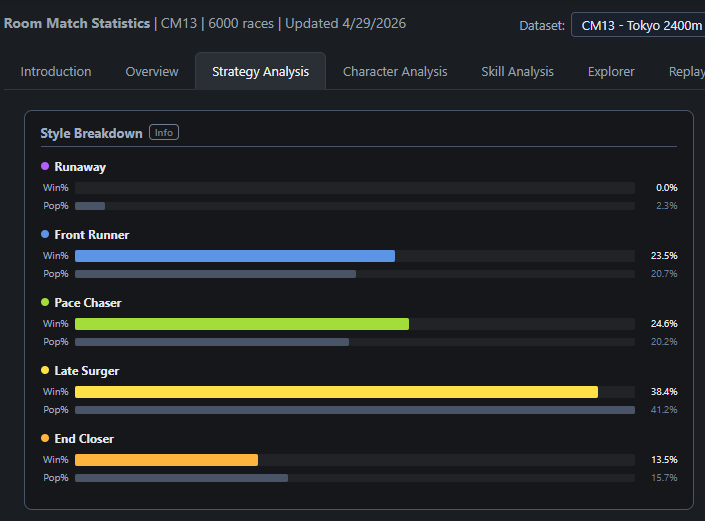Image resolution: width=705 pixels, height=521 pixels.
Task: Open the Dataset dropdown CM13 - Tokyo 2400m
Action: [x=638, y=25]
